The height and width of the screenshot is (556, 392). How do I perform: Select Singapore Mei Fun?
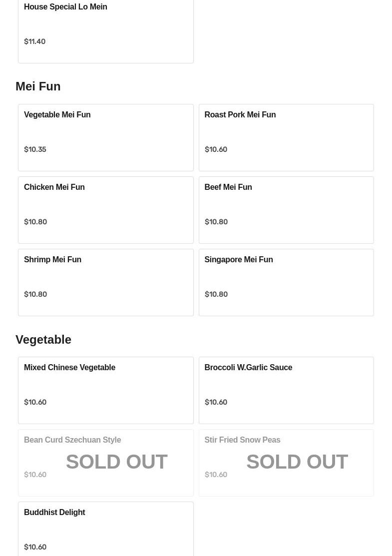286,282
